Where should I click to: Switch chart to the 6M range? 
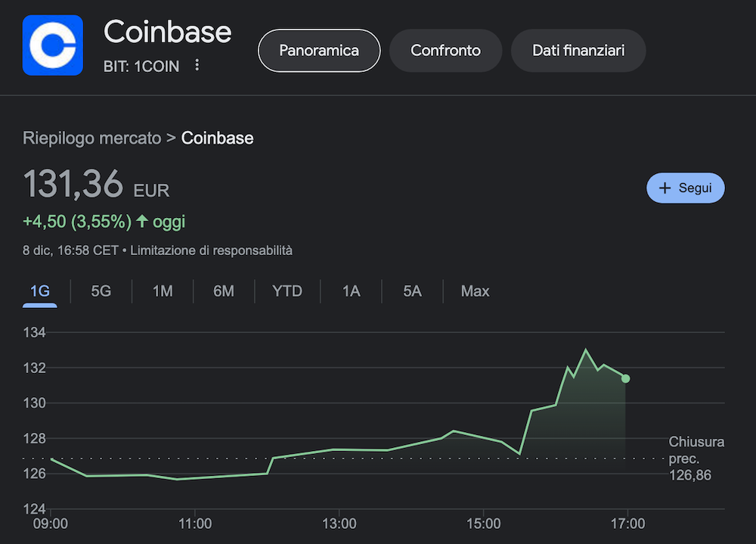(224, 291)
